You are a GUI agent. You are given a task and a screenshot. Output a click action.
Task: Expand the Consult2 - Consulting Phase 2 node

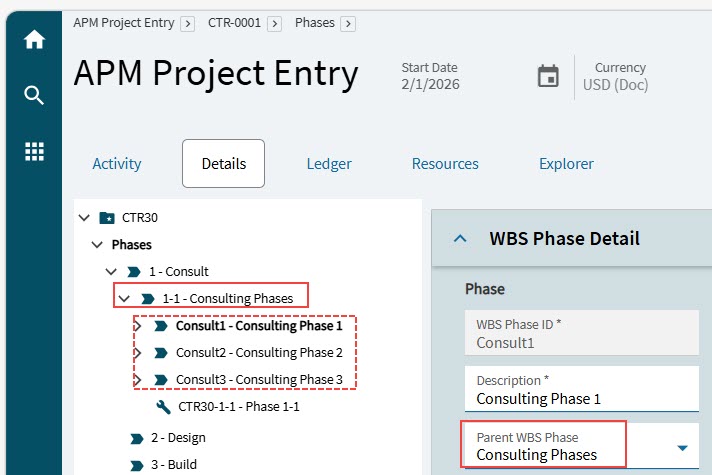point(137,353)
